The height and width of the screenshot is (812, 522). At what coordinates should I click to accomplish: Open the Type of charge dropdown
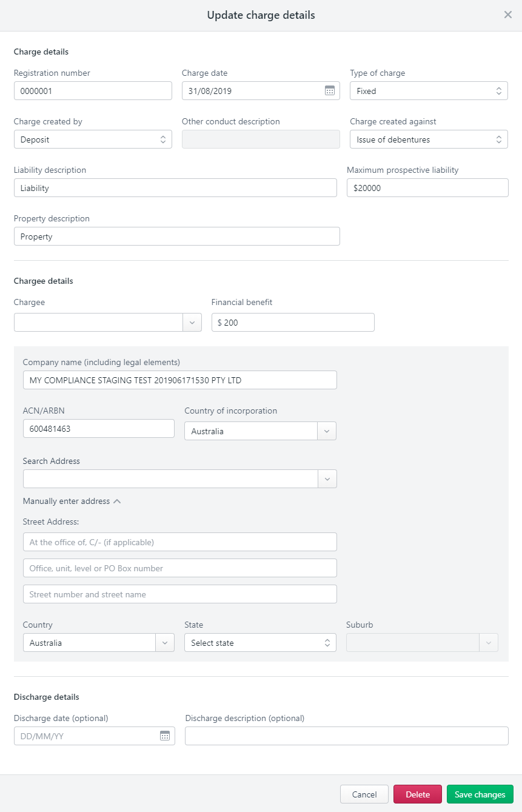tap(428, 91)
